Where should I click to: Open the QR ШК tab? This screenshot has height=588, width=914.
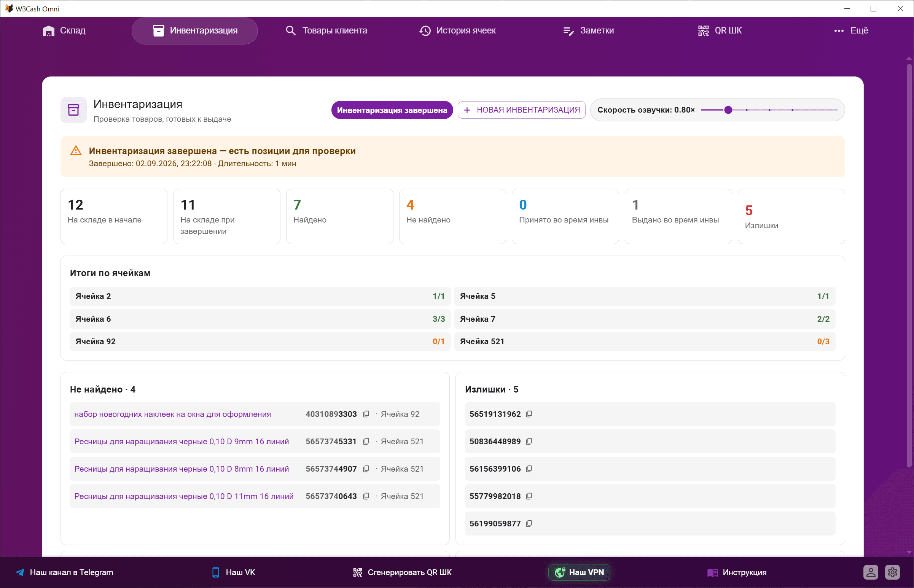[720, 30]
